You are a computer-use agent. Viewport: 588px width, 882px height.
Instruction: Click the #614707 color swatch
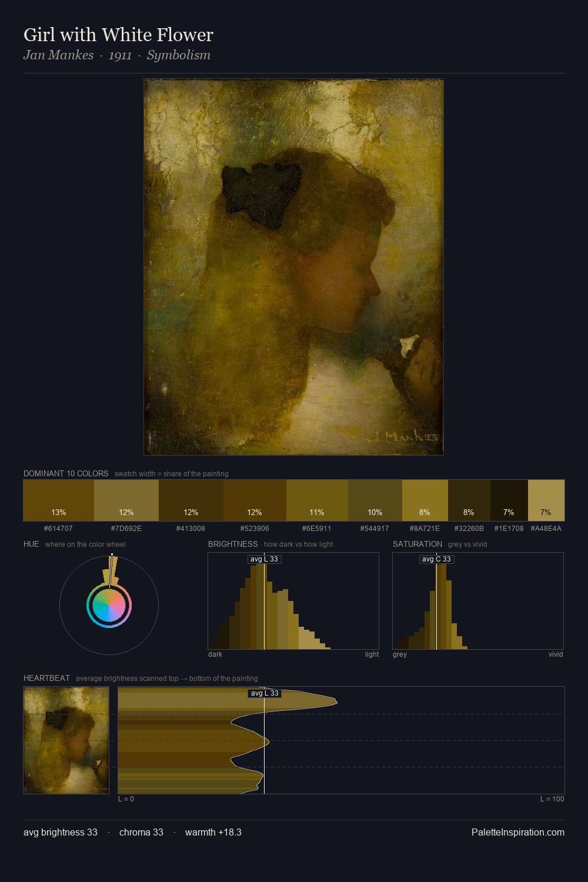click(x=59, y=500)
